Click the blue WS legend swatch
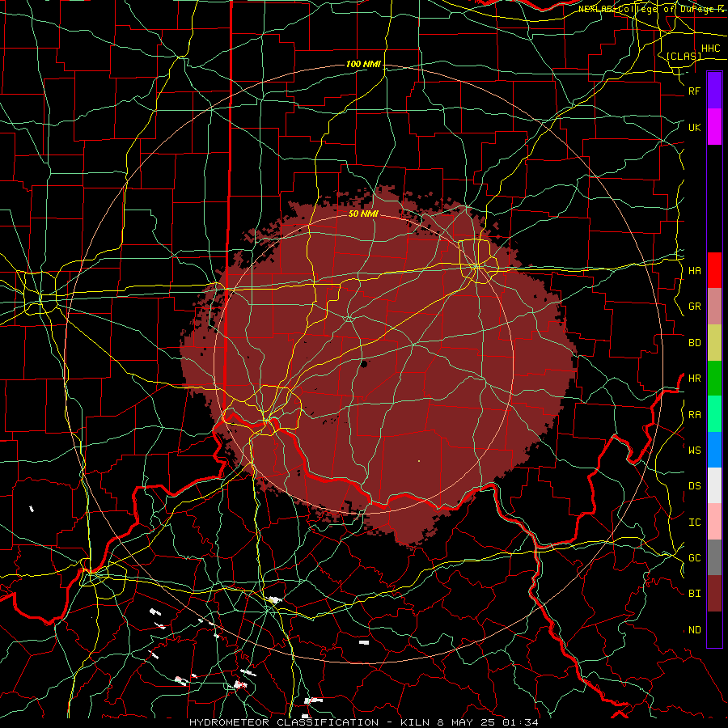The width and height of the screenshot is (728, 728). (x=714, y=450)
